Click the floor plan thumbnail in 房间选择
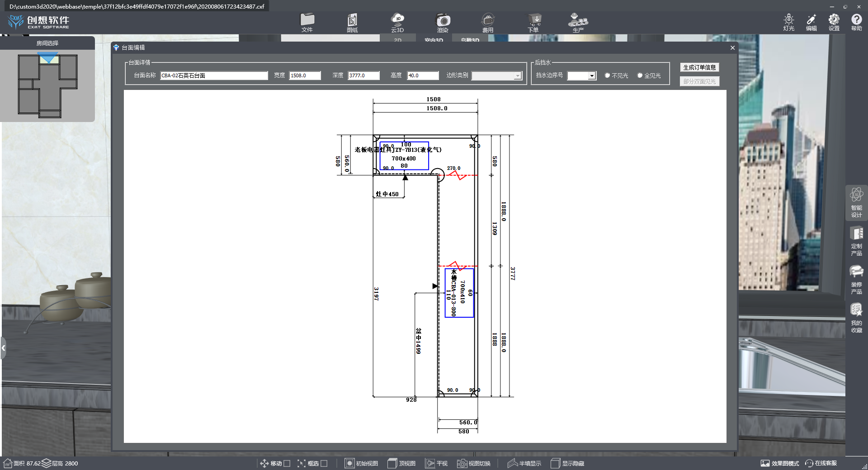Screen dimensions: 868x470 [x=47, y=85]
